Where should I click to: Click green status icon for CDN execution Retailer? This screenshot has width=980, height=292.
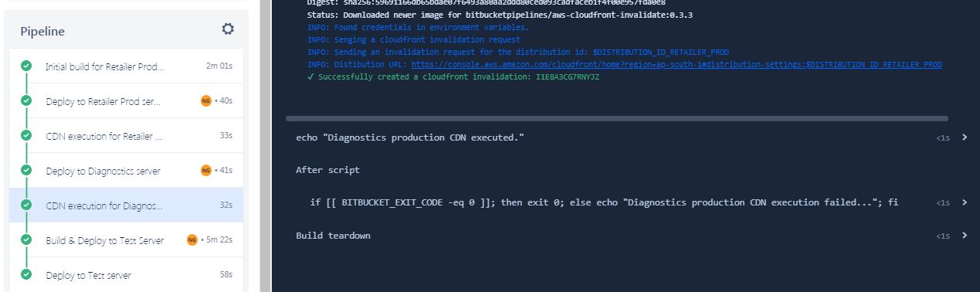26,135
